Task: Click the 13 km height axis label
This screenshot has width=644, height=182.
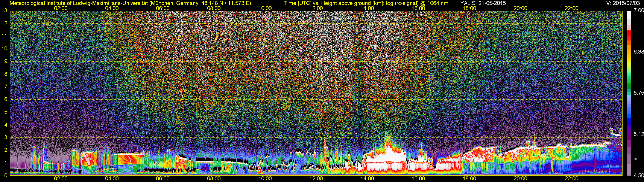Action: (x=5, y=10)
